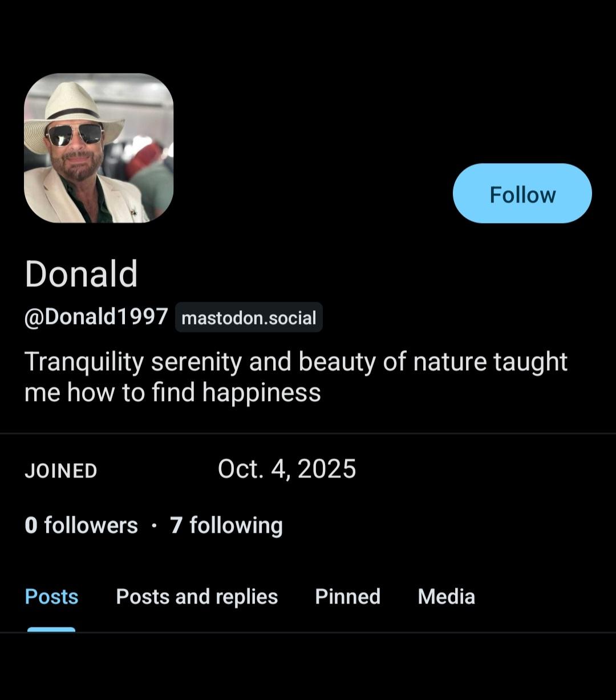Show the Media tab

446,597
